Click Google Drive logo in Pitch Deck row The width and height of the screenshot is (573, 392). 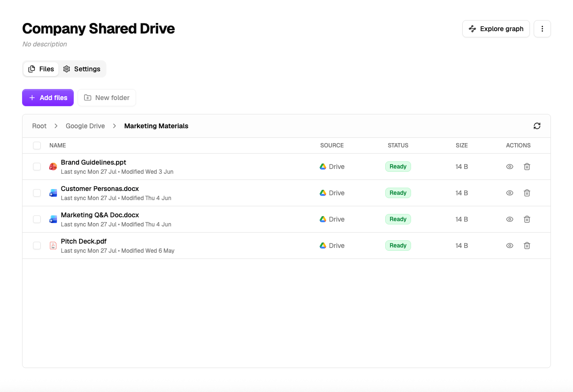(323, 246)
